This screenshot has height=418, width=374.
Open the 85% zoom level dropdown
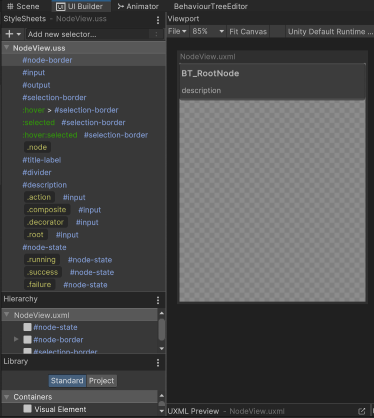(x=208, y=31)
